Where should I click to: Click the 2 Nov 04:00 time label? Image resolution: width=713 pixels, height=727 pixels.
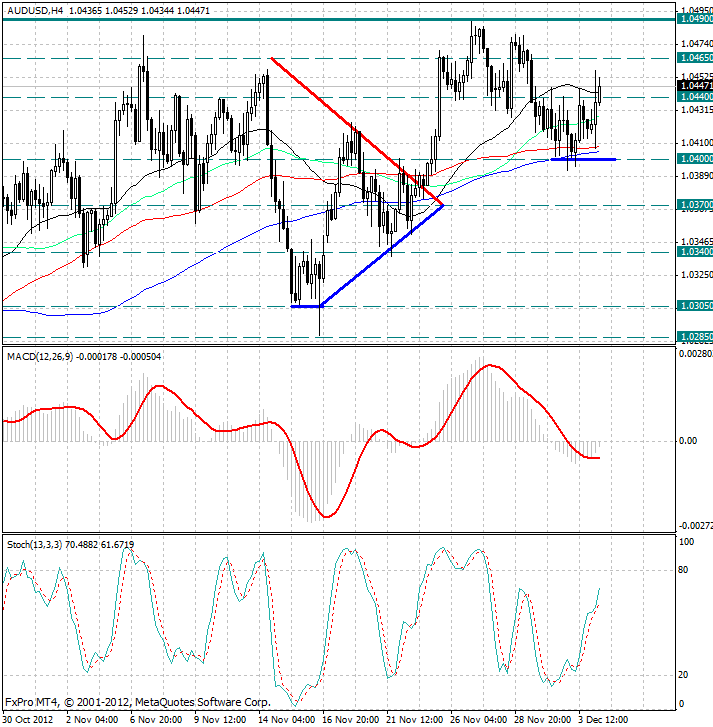pyautogui.click(x=92, y=720)
